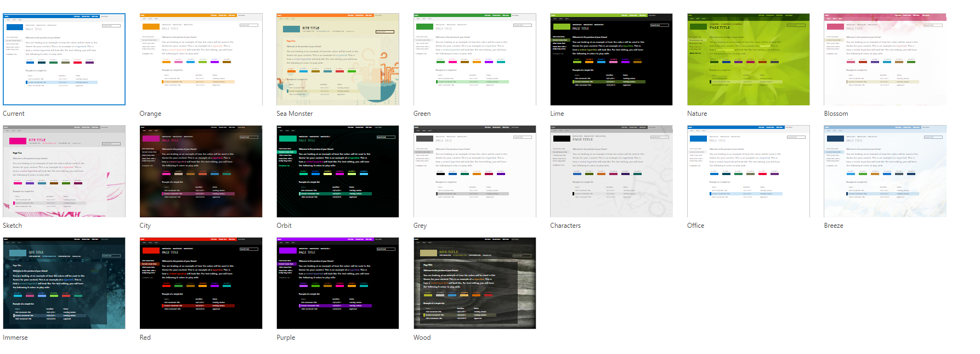This screenshot has width=980, height=354.
Task: Select the Office theme thumbnail
Action: coord(748,171)
